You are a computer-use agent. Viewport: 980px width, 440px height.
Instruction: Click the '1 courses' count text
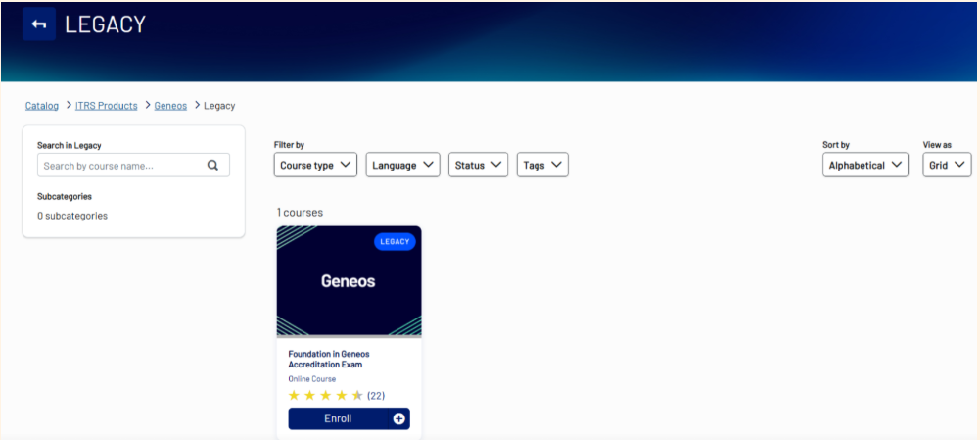300,213
